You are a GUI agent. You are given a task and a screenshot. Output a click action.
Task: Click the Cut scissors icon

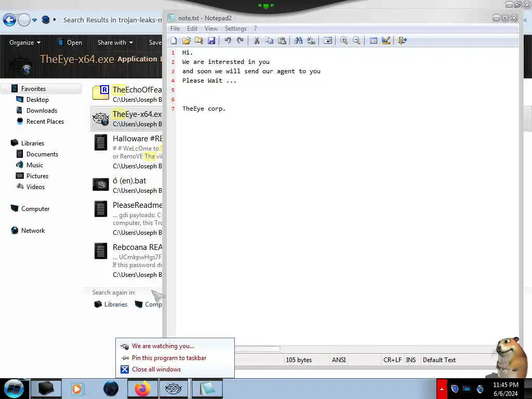click(257, 41)
